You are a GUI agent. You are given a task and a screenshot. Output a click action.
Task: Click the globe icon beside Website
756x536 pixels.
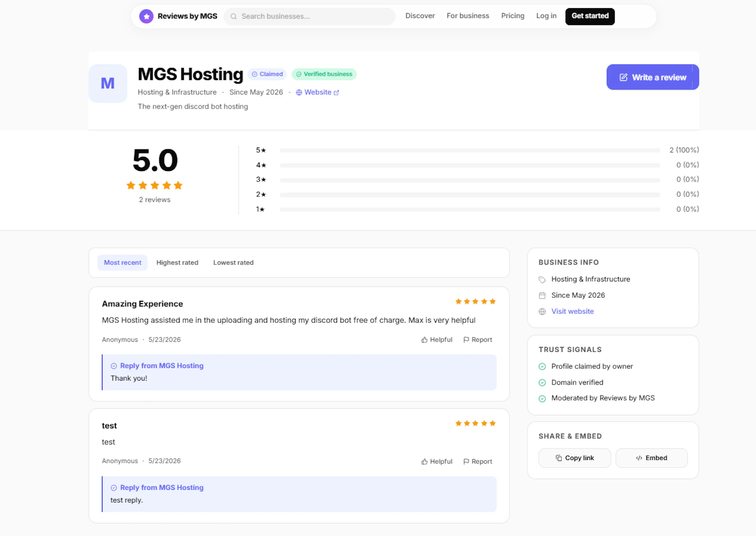point(299,93)
